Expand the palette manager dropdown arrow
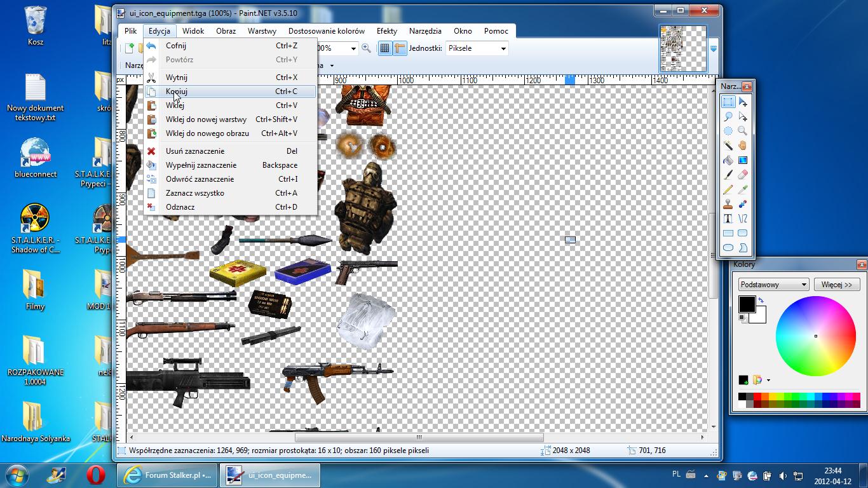This screenshot has width=868, height=488. (x=768, y=381)
